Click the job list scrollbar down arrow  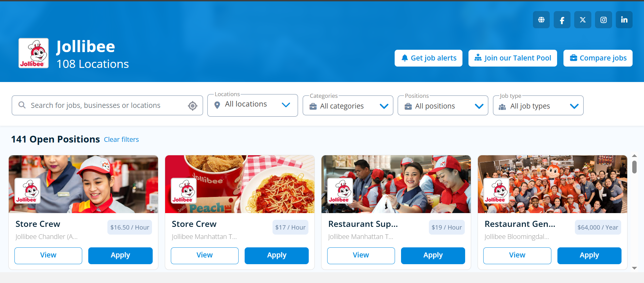click(634, 268)
